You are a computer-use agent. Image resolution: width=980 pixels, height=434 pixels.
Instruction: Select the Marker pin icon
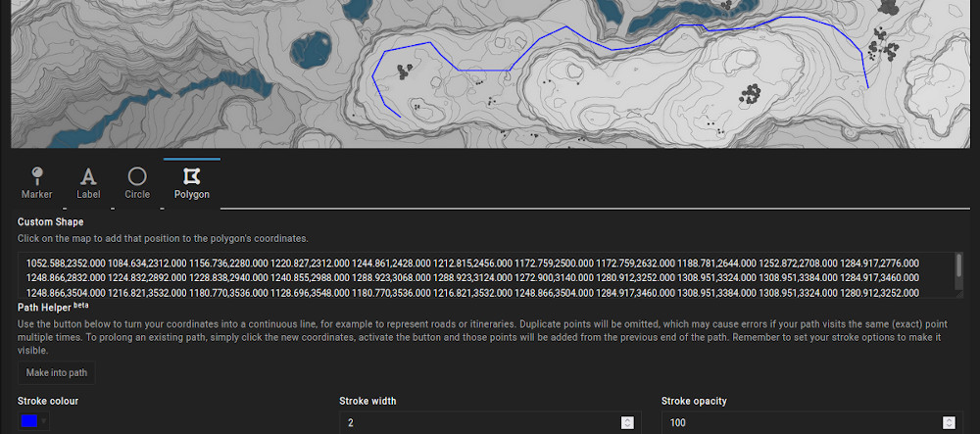coord(37,176)
